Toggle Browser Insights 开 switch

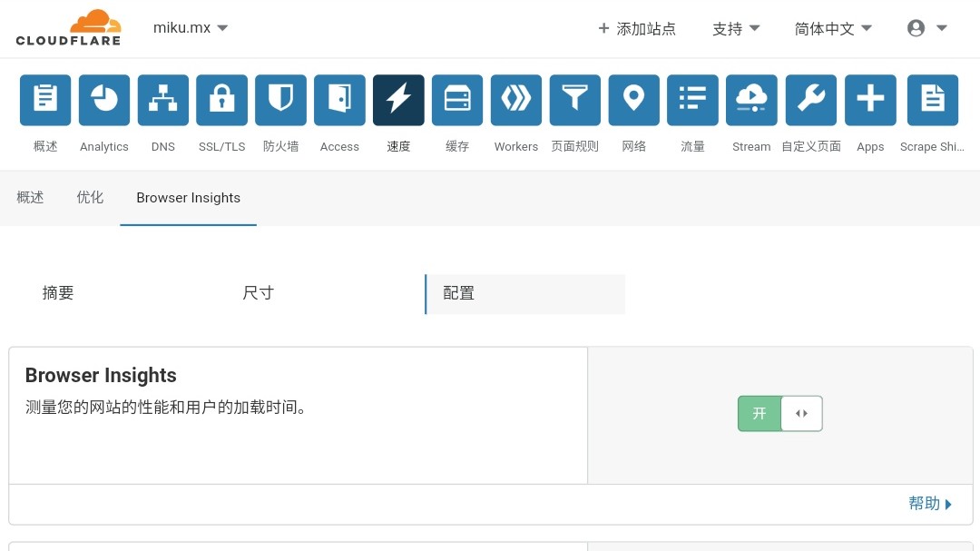tap(780, 413)
